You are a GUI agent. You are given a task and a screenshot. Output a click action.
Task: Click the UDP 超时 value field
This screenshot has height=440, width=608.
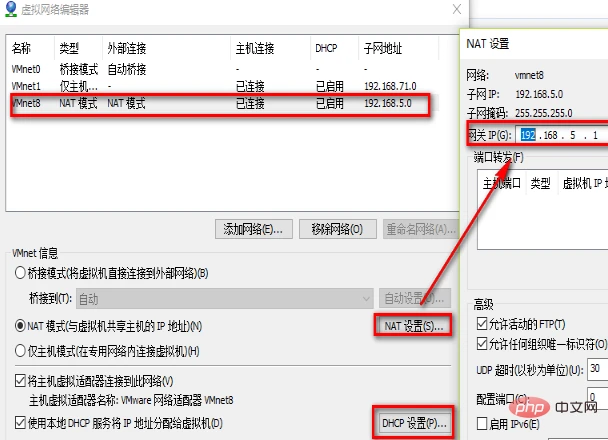tap(596, 369)
